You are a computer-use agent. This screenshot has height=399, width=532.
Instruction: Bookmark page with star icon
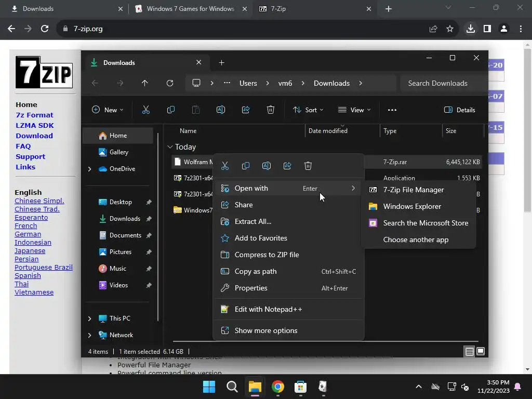point(450,29)
